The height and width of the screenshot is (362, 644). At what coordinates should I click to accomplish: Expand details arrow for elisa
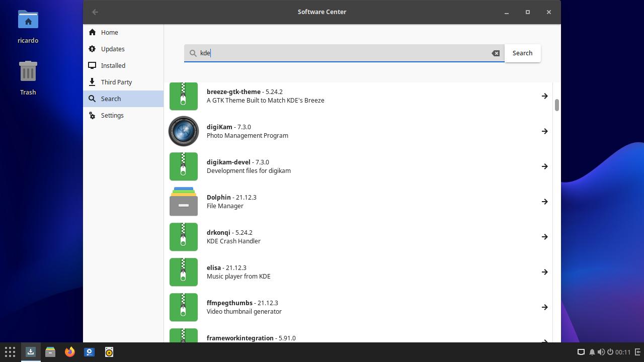(544, 272)
